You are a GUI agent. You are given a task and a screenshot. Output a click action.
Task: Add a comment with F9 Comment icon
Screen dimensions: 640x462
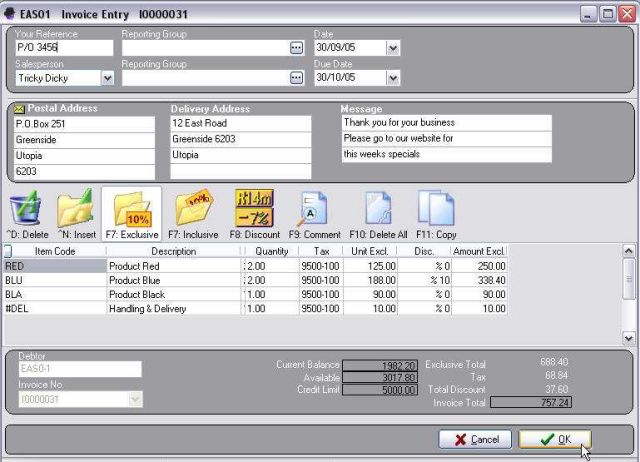313,210
